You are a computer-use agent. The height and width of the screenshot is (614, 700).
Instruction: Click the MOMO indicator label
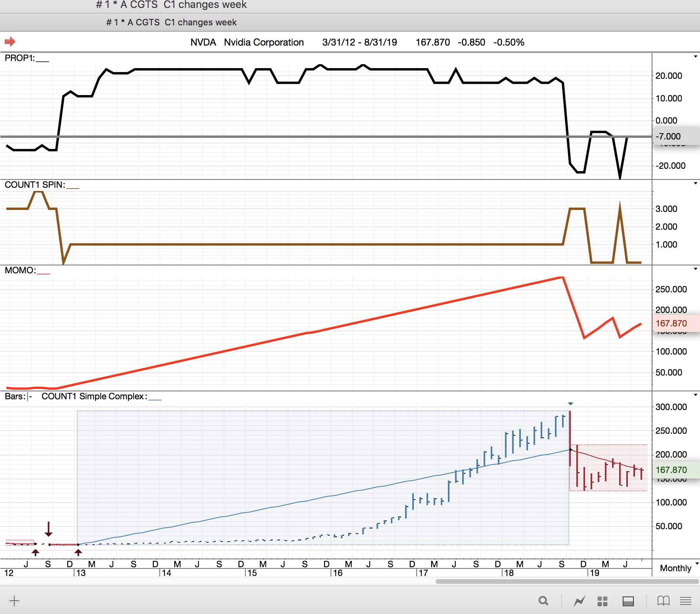[x=20, y=270]
